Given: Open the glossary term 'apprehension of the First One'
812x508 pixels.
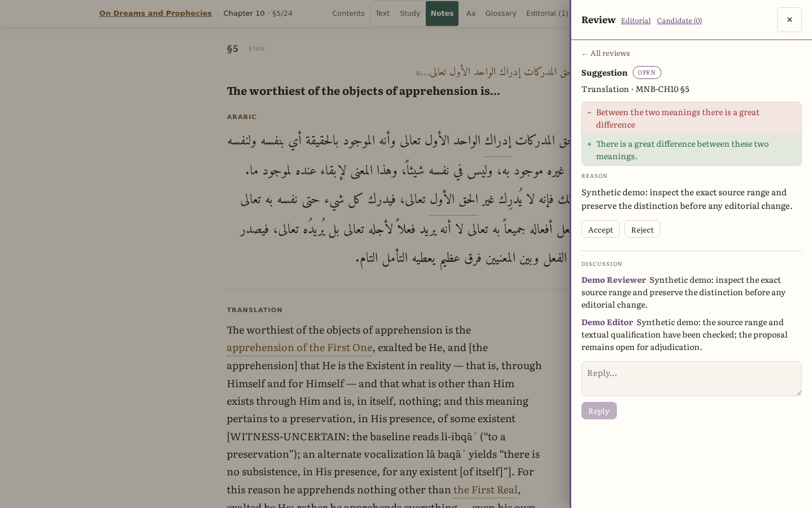Looking at the screenshot, I should [299, 348].
